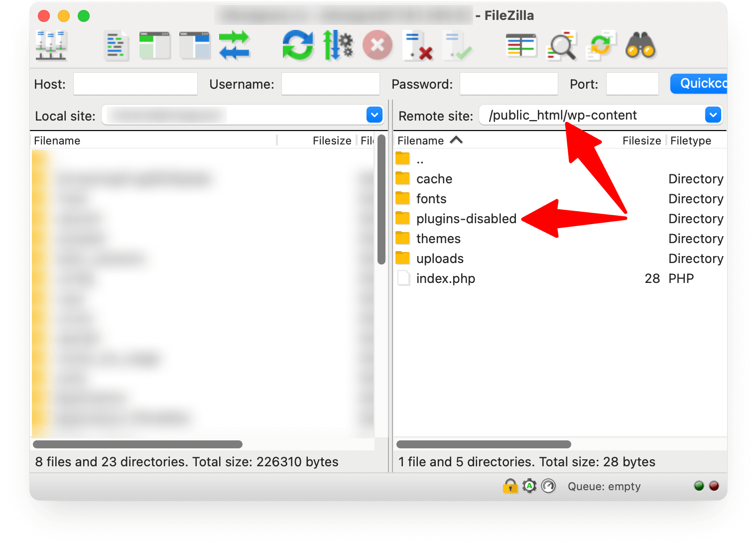Focus the Password input field
756x543 pixels.
coord(509,84)
